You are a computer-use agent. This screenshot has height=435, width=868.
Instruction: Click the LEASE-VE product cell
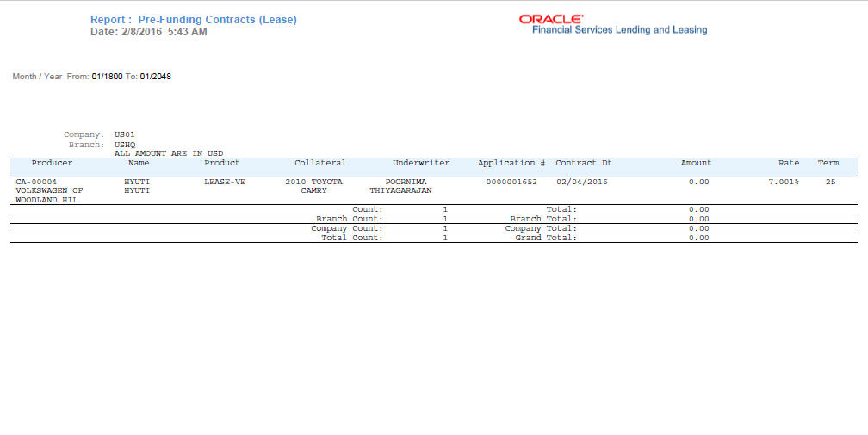click(225, 182)
